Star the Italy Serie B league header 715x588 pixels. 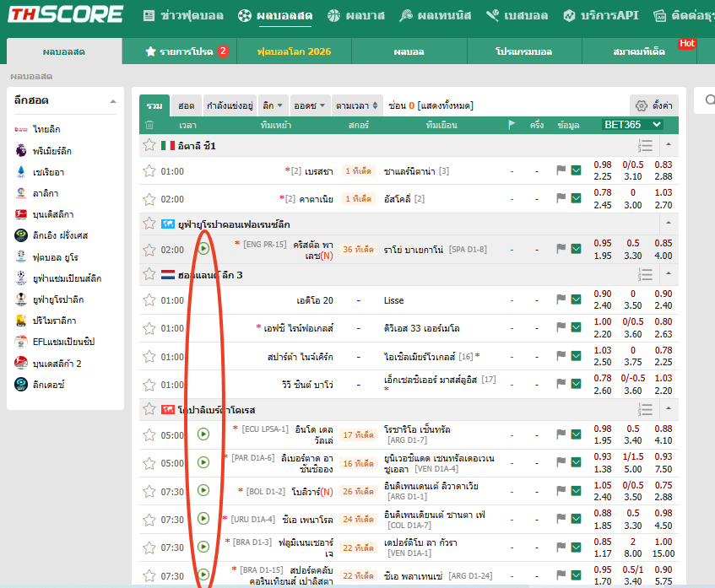tap(149, 145)
